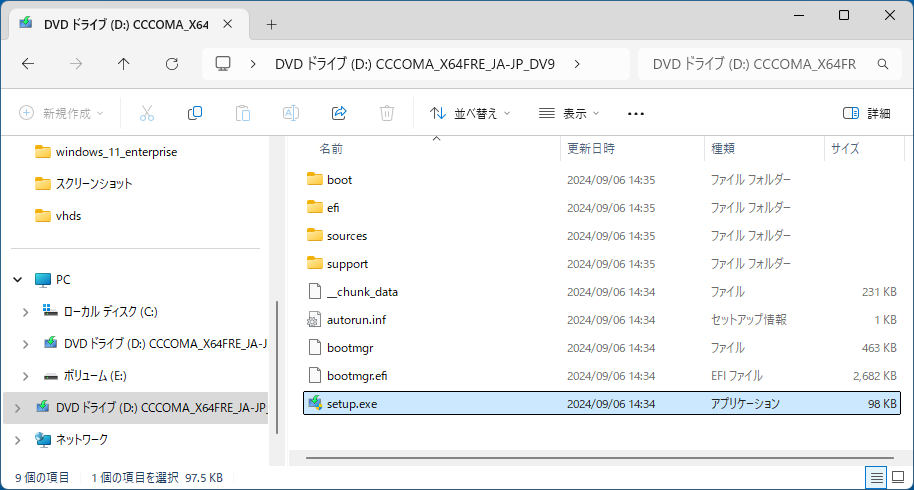
Task: Go up one folder level
Action: click(124, 64)
